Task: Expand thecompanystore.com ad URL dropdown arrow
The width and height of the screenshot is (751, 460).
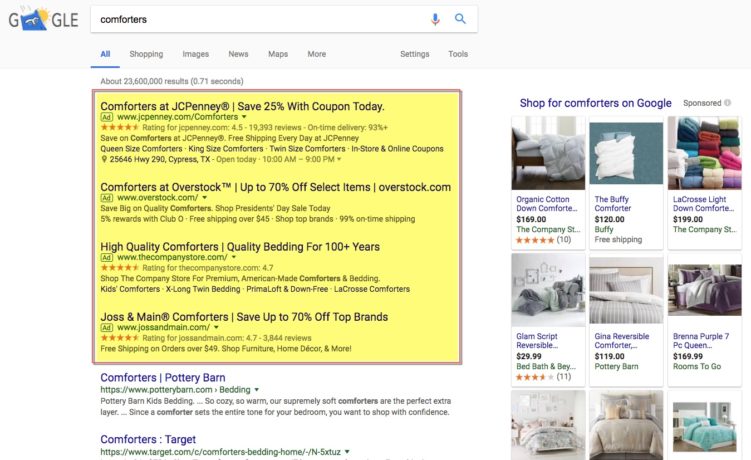Action: 234,257
